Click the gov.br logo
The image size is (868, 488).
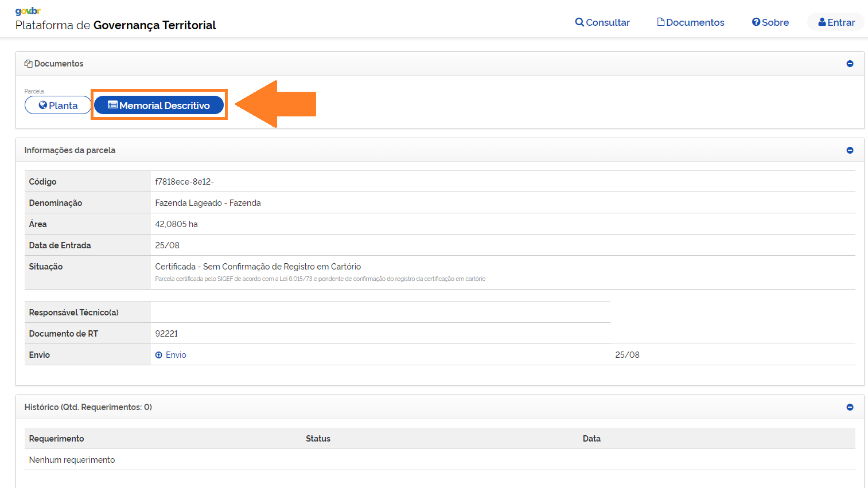[28, 11]
